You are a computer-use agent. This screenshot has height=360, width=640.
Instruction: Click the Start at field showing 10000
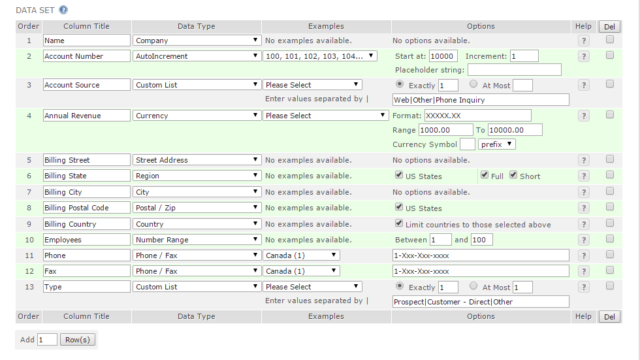click(443, 56)
